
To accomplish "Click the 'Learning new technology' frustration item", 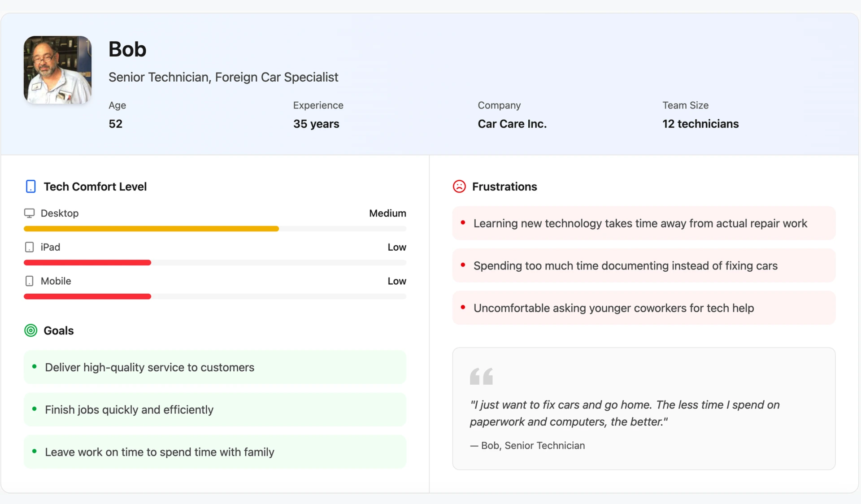I will click(x=640, y=223).
